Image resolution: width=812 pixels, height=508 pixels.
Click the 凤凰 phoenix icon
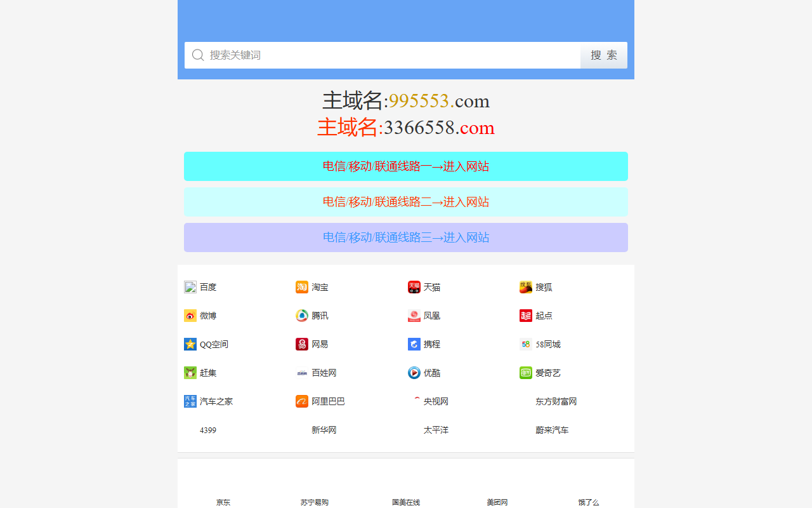click(414, 316)
